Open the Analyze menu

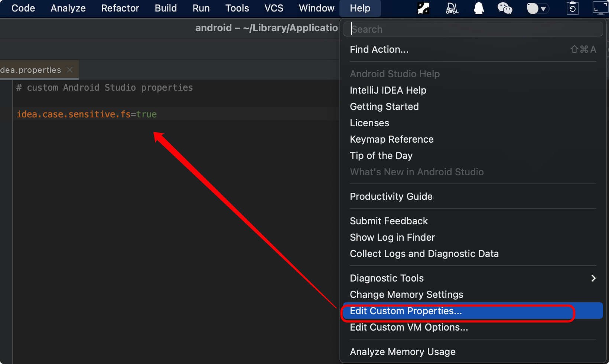click(x=68, y=8)
